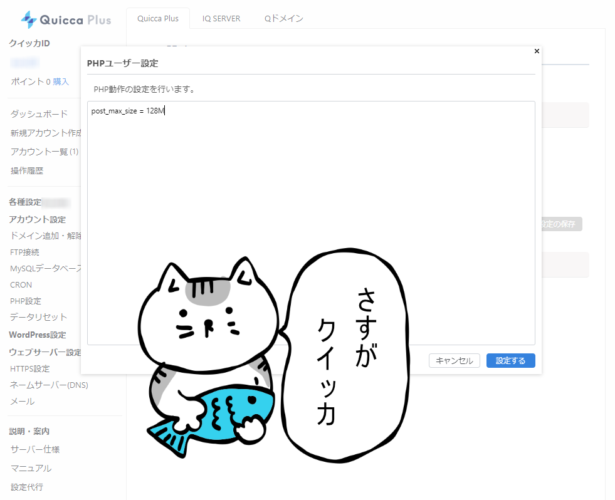Open MySQLデータベース in sidebar

[x=45, y=268]
